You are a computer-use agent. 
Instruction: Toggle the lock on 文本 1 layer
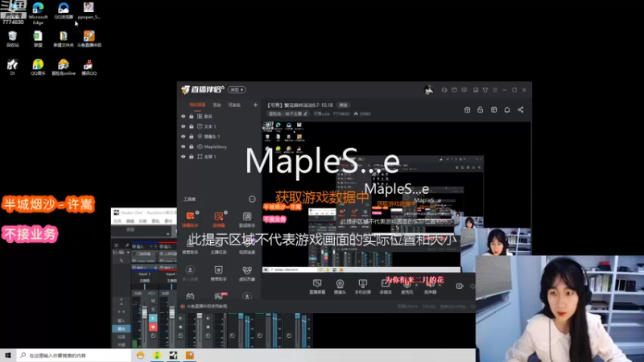(191, 126)
